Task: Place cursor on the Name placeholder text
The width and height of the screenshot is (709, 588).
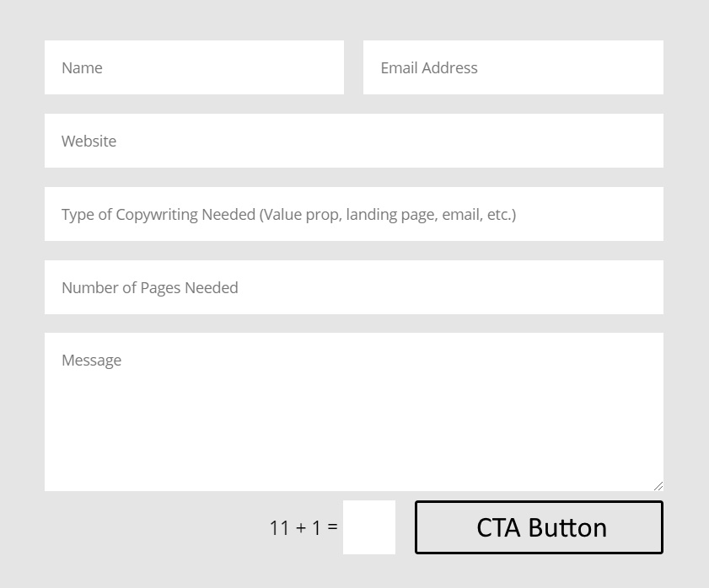Action: [82, 67]
